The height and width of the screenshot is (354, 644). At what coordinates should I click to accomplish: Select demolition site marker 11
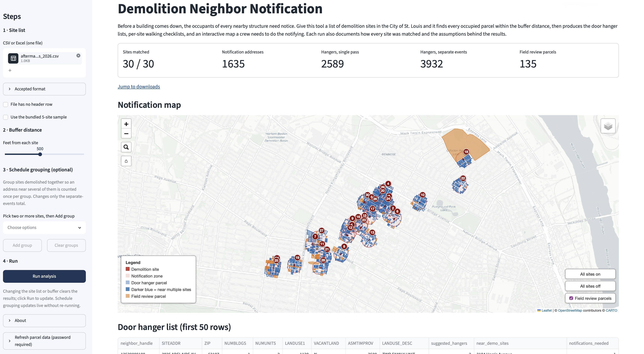322,244
